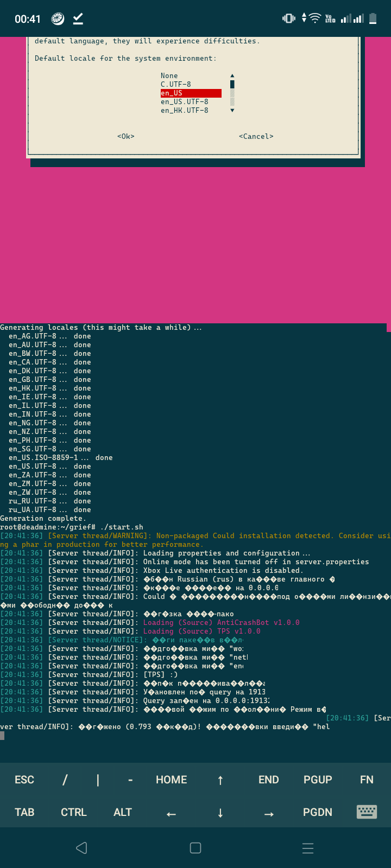Tap the up arrow key
The image size is (391, 868).
pos(220,780)
